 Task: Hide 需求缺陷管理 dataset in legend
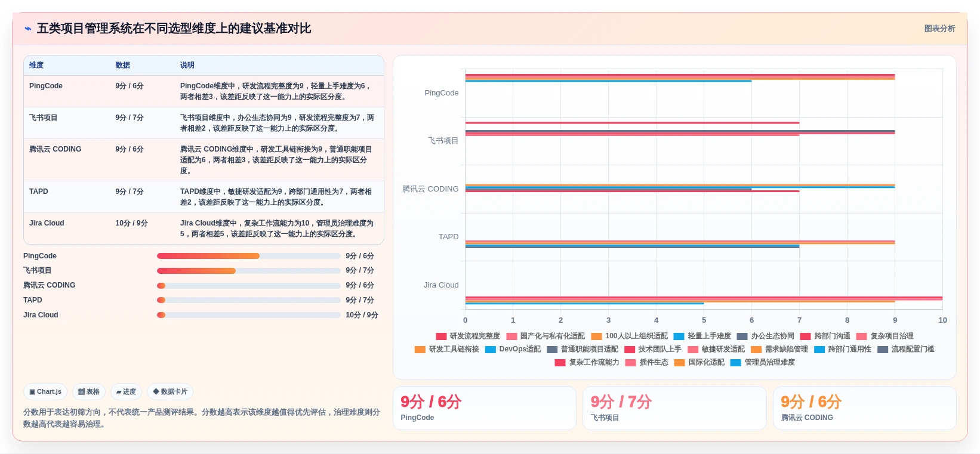click(779, 350)
